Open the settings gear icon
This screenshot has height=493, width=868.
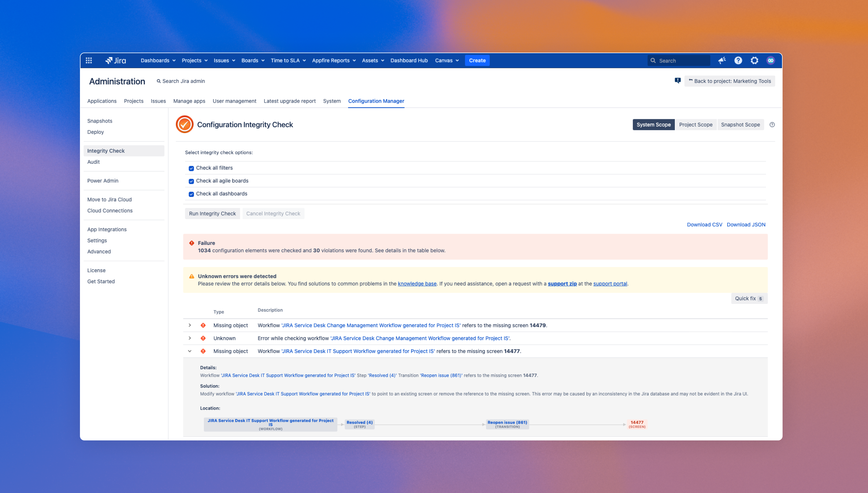coord(754,61)
